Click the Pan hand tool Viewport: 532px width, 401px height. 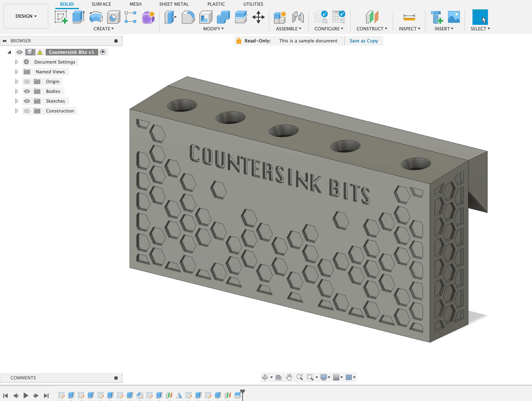tap(289, 377)
